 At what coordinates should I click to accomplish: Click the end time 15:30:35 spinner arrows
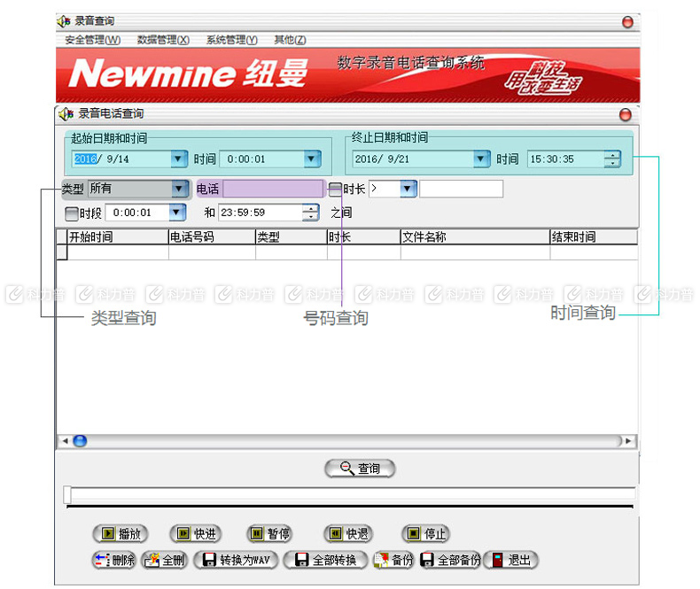(x=612, y=159)
